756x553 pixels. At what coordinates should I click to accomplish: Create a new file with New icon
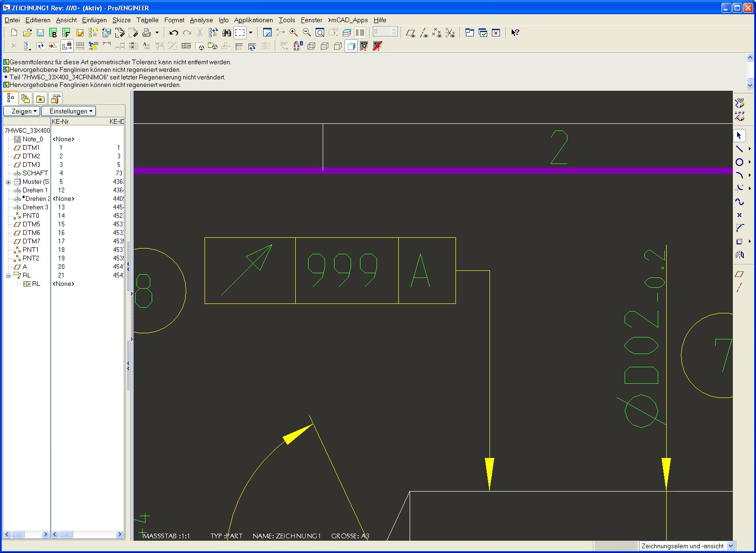pos(14,33)
